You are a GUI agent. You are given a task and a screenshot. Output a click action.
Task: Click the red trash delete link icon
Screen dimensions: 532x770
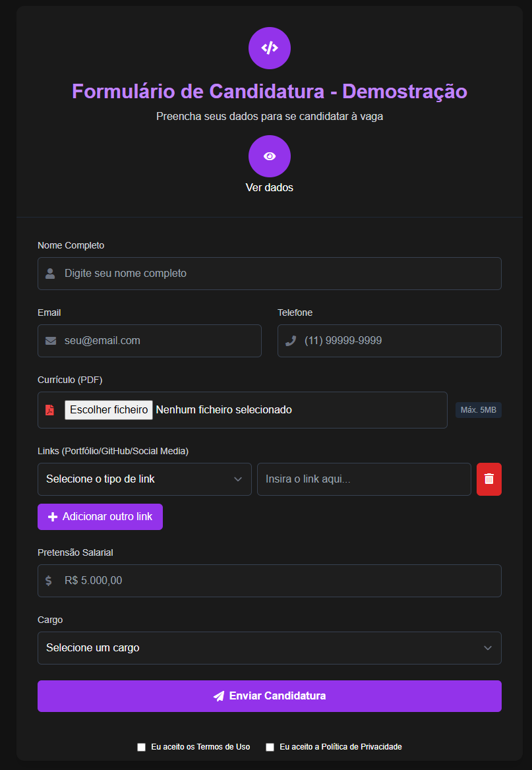(x=488, y=479)
